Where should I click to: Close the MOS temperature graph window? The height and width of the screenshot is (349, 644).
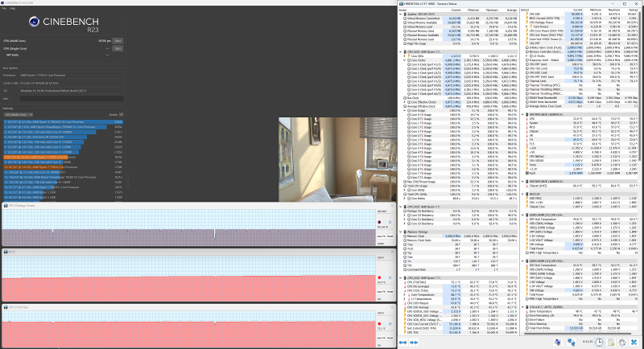(x=392, y=252)
